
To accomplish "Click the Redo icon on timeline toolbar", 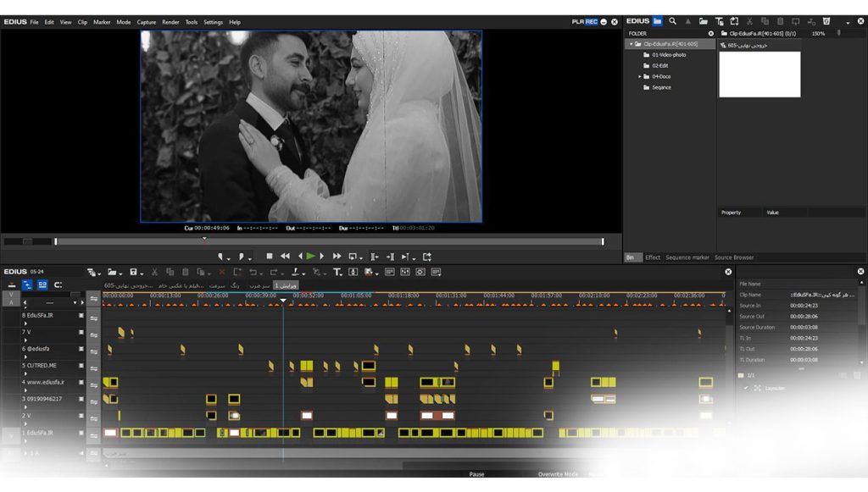I will click(x=274, y=272).
